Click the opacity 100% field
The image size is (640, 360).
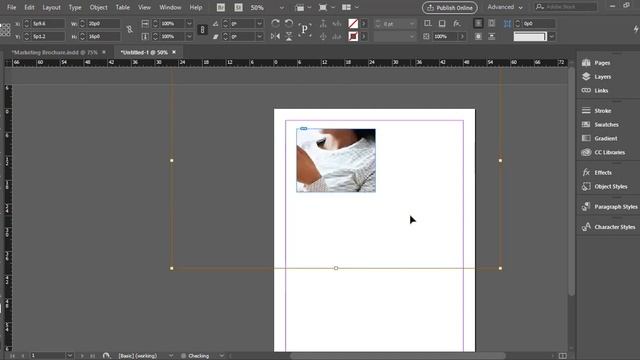point(445,36)
